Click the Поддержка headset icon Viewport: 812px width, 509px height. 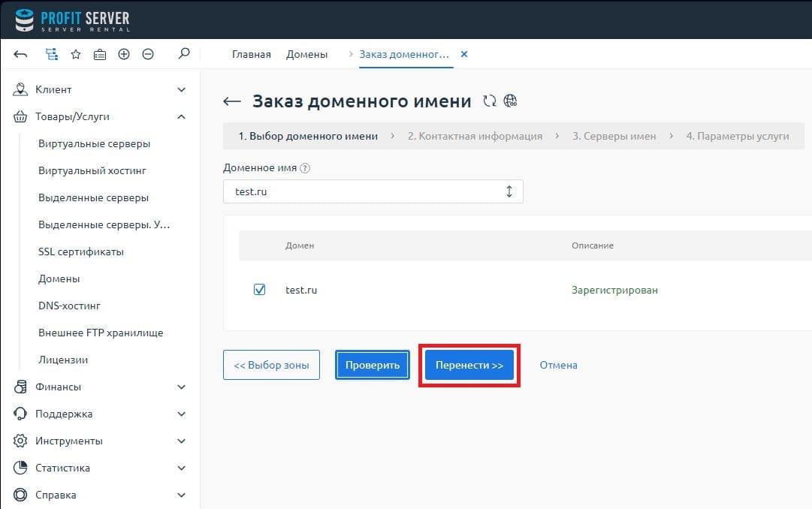tap(20, 414)
